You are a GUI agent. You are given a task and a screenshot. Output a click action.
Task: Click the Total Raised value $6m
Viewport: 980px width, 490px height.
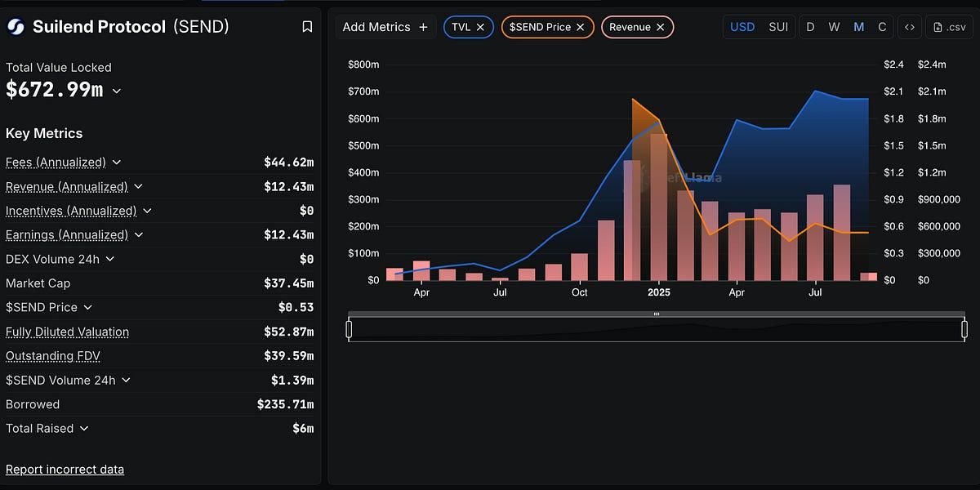303,428
